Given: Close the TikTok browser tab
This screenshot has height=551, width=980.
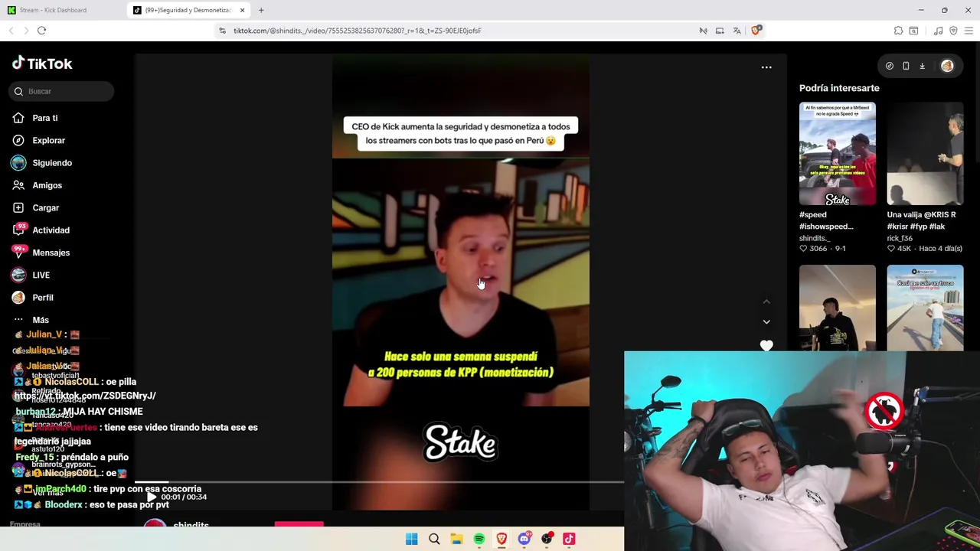Looking at the screenshot, I should click(x=242, y=10).
